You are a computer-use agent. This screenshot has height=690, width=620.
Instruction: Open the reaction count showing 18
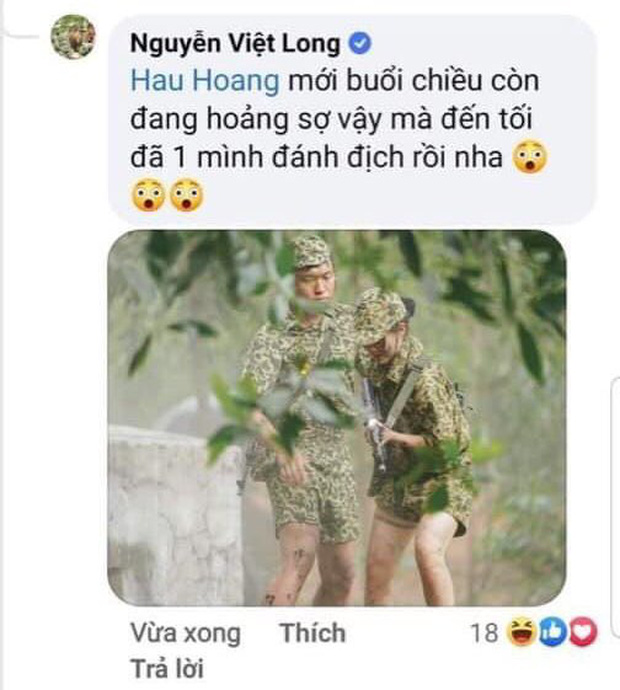tap(485, 633)
